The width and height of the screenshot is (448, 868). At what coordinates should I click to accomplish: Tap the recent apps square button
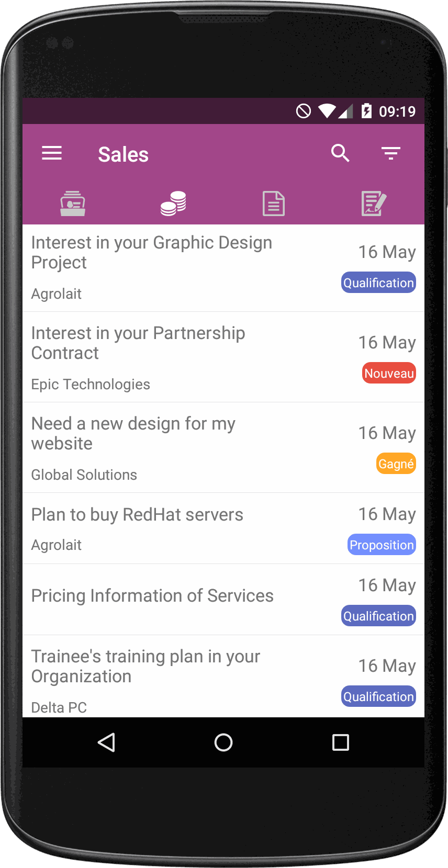point(341,742)
